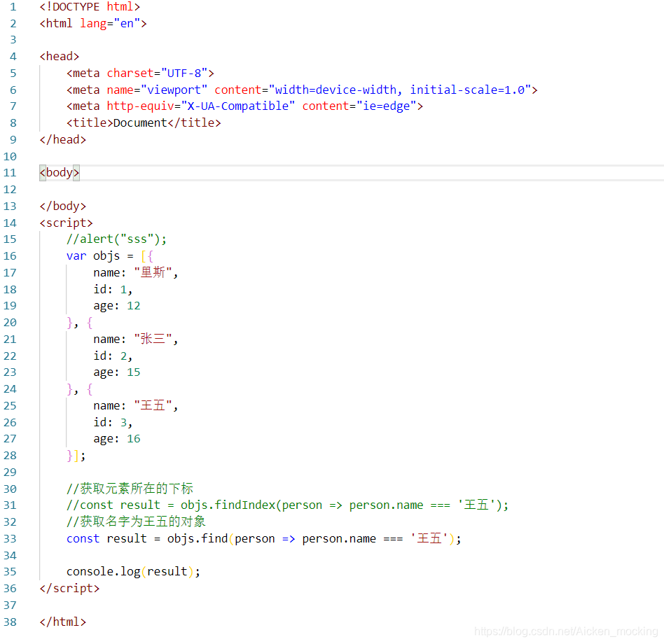The width and height of the screenshot is (664, 644).
Task: Click the word Document in title tag
Action: [140, 122]
